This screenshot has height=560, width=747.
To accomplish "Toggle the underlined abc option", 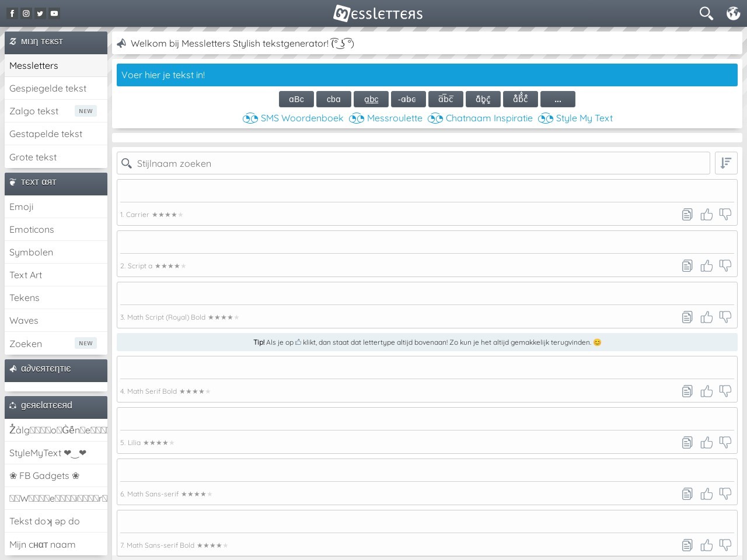I will click(371, 99).
